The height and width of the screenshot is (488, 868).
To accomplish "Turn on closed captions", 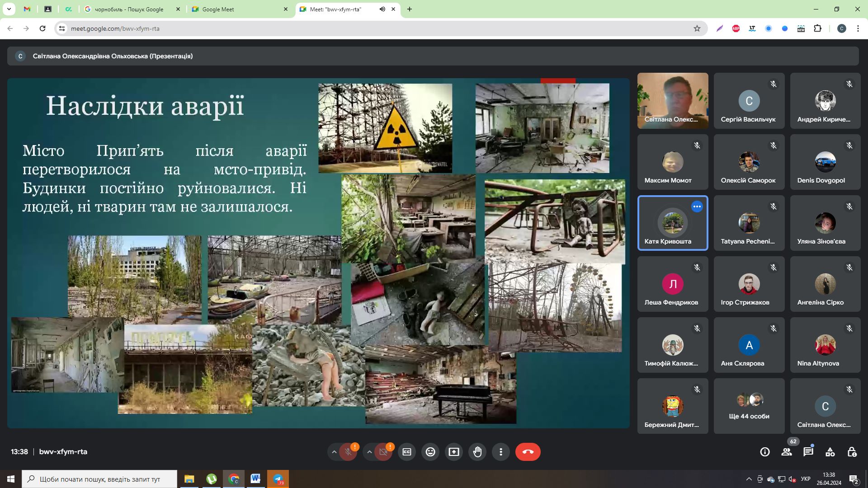I will point(407,452).
